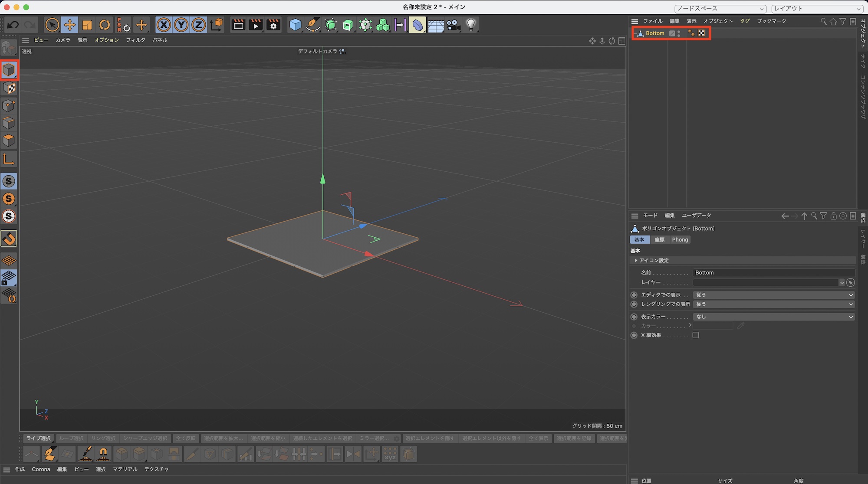Screen dimensions: 868x484
Task: Select the Move tool
Action: point(69,25)
